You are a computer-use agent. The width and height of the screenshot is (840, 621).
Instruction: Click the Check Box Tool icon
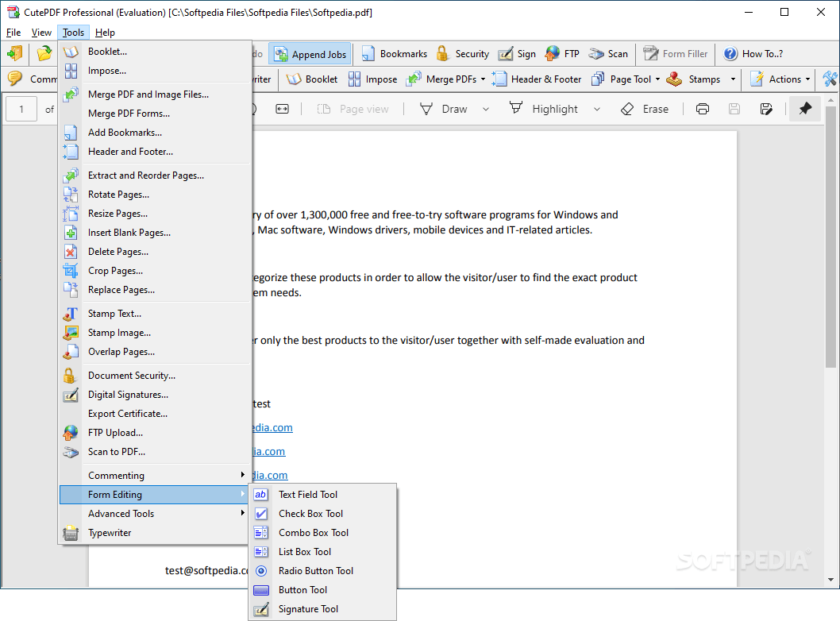[x=261, y=514]
